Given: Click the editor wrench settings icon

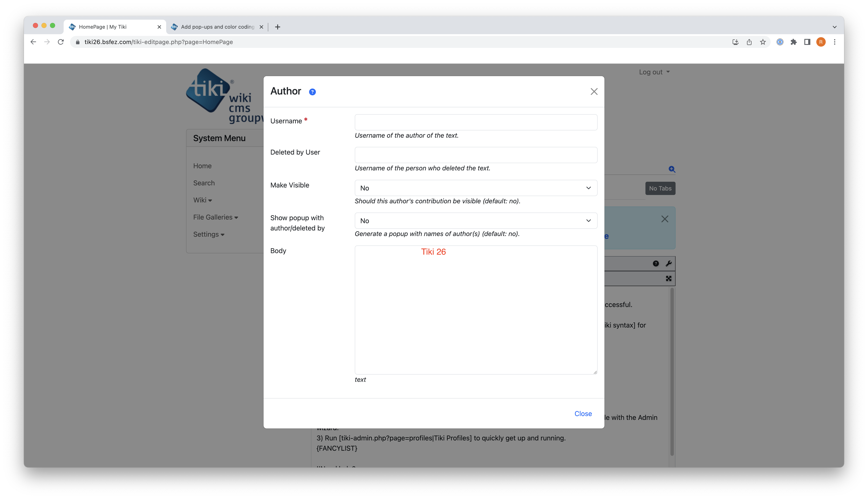Looking at the screenshot, I should 669,264.
